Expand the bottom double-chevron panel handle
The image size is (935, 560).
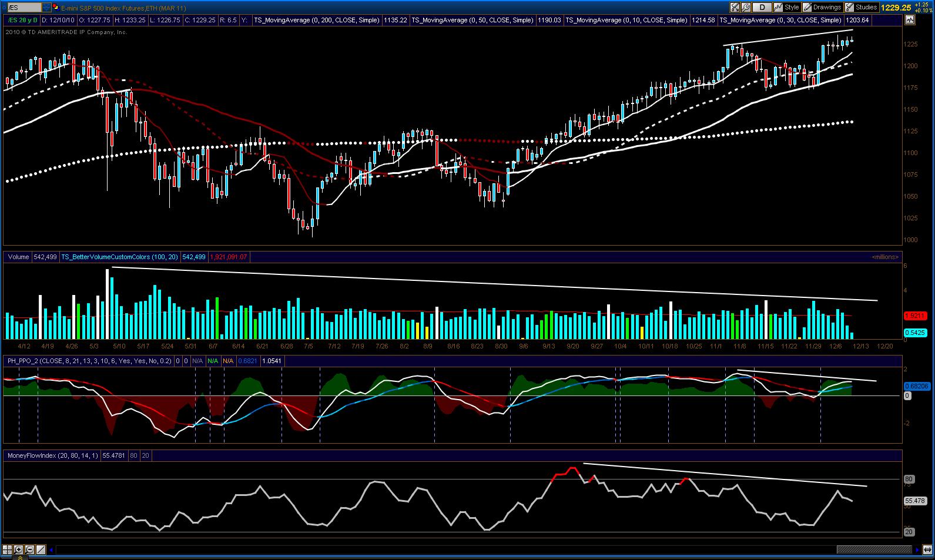pos(19,557)
